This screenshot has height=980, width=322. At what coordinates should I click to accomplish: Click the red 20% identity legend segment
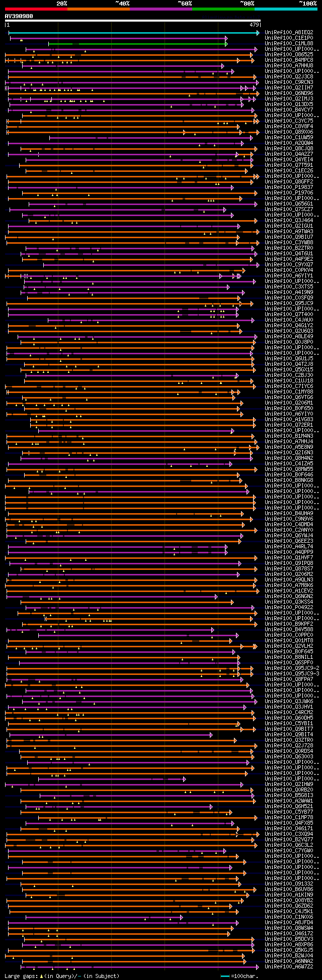(x=36, y=9)
